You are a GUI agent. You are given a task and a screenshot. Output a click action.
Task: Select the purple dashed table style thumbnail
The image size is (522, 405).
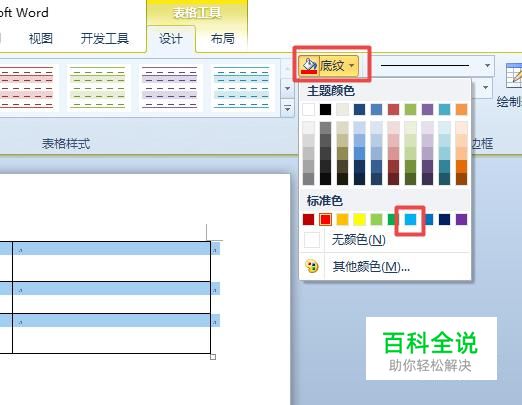(169, 87)
